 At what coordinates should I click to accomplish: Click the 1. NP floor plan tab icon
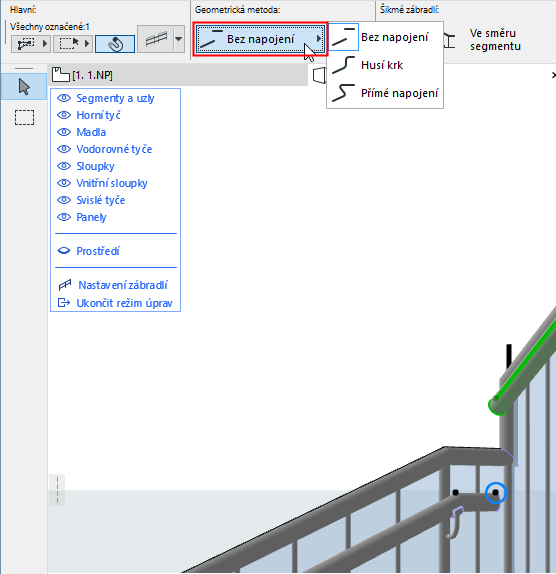61,74
